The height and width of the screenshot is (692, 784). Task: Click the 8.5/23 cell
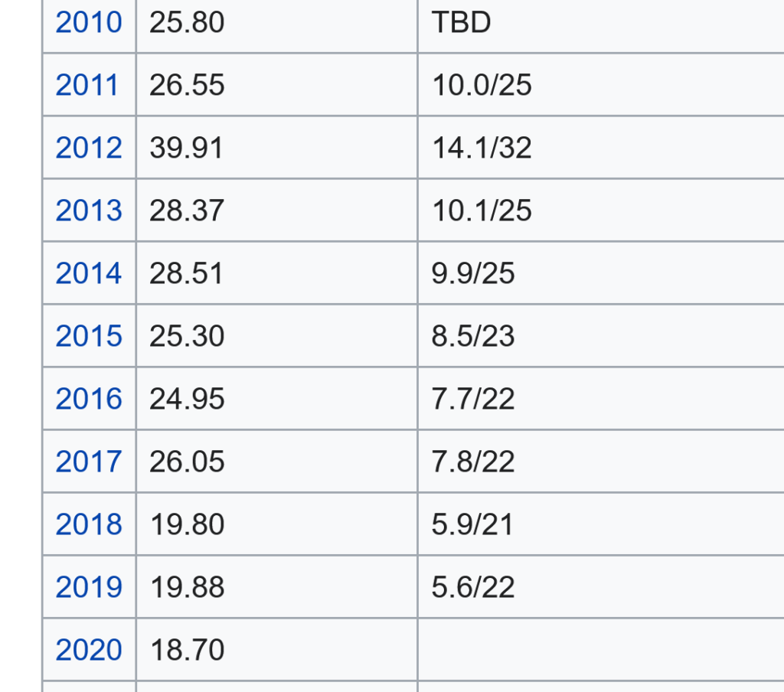pyautogui.click(x=472, y=336)
